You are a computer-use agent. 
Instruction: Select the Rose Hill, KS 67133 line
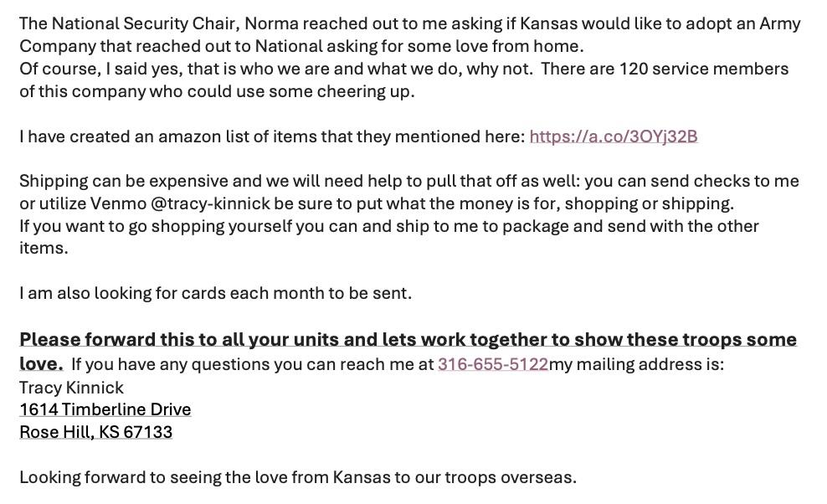click(95, 432)
